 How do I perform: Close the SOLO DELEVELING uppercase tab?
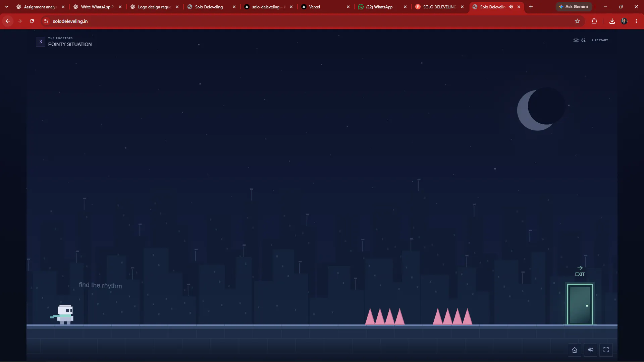[x=462, y=7]
